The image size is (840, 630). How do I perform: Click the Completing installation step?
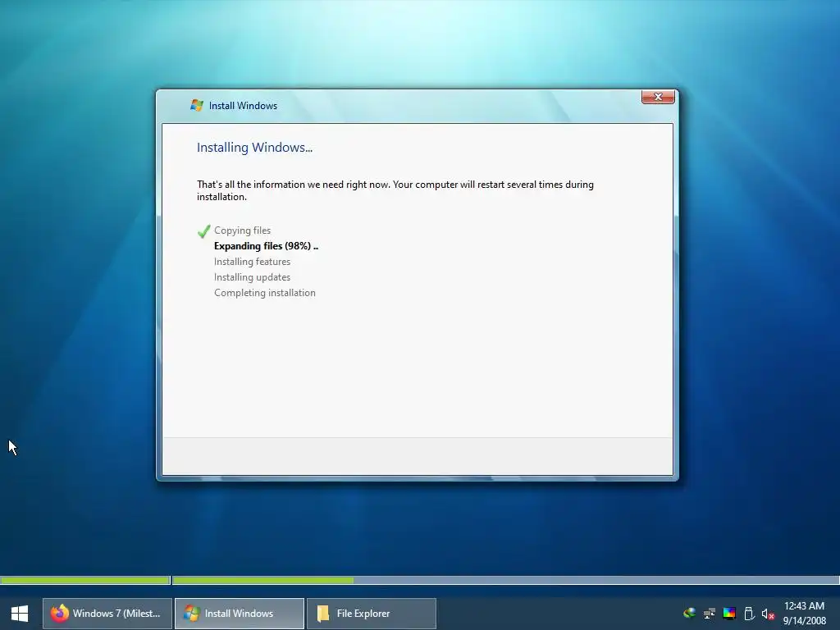[265, 293]
